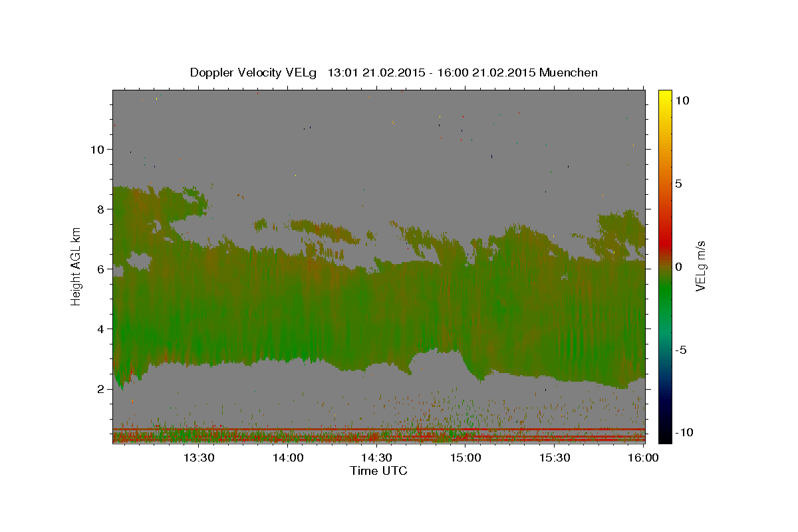Screen dimensions: 798x532
Task: Click the 15:00 time tick label
Action: (465, 458)
